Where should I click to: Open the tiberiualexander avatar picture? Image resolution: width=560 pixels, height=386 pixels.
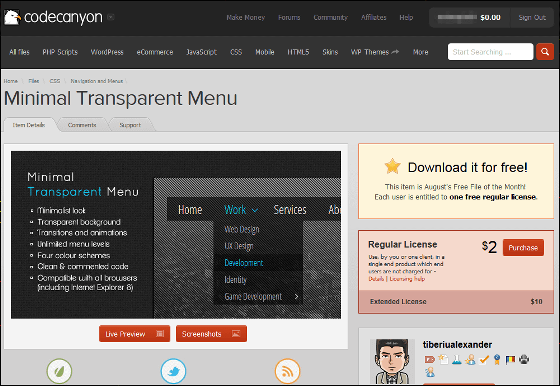(x=392, y=361)
